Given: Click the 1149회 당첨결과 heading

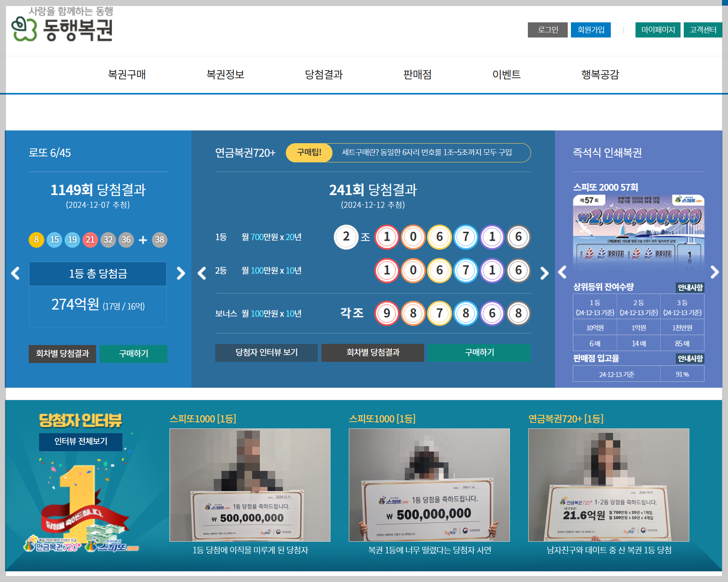Looking at the screenshot, I should 98,190.
